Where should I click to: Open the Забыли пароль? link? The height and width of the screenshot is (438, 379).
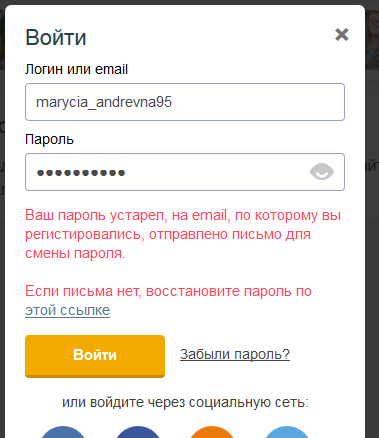235,354
